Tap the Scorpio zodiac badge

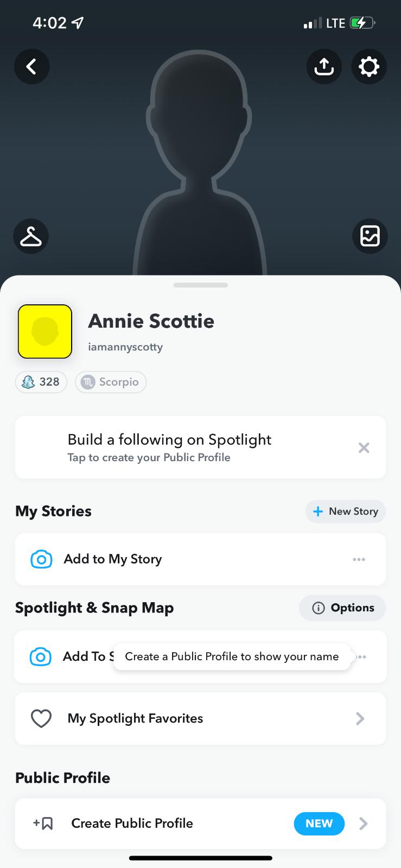(111, 382)
